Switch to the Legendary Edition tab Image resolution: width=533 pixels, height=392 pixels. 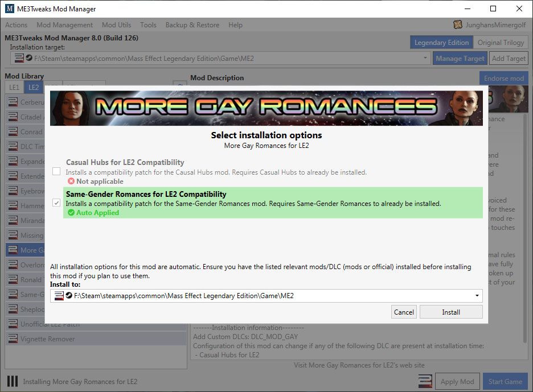tap(441, 43)
